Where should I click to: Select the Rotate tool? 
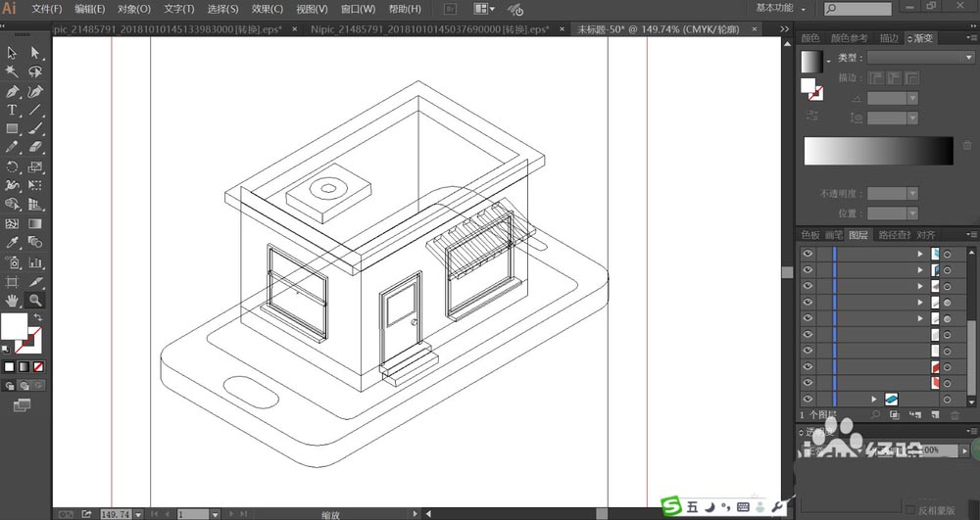[x=12, y=166]
